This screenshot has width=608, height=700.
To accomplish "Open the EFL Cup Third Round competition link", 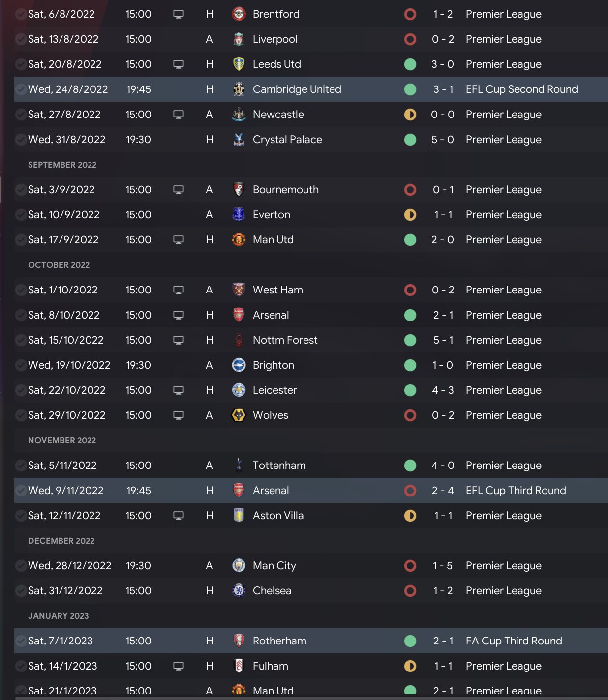I will tap(516, 491).
